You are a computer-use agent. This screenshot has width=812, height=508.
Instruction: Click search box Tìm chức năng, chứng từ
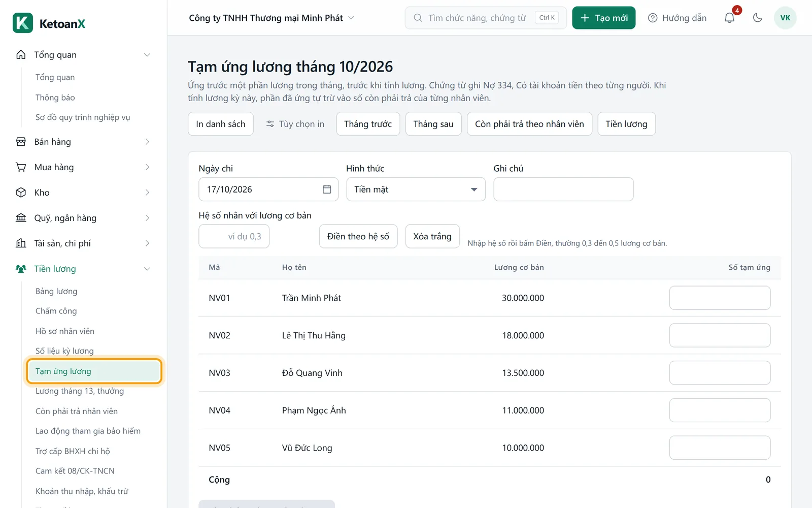pyautogui.click(x=486, y=18)
